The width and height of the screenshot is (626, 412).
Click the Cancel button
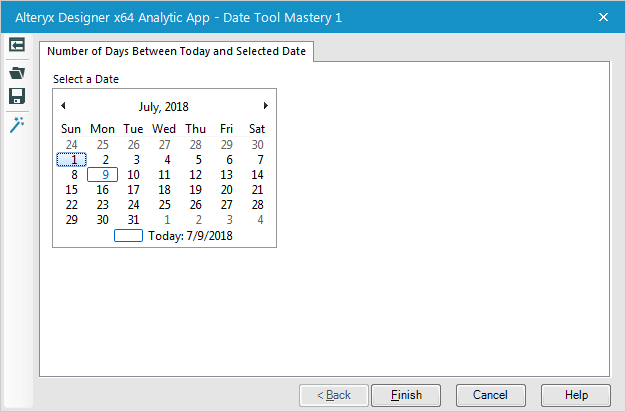pyautogui.click(x=491, y=395)
